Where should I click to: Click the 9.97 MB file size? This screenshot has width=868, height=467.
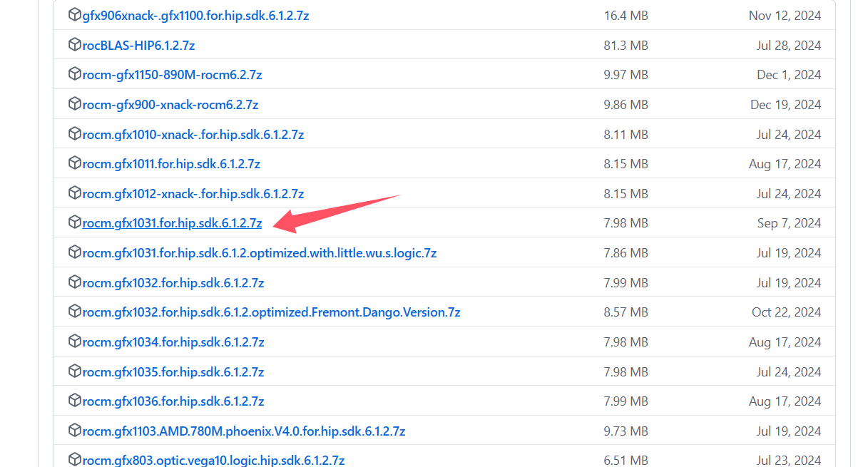click(626, 75)
